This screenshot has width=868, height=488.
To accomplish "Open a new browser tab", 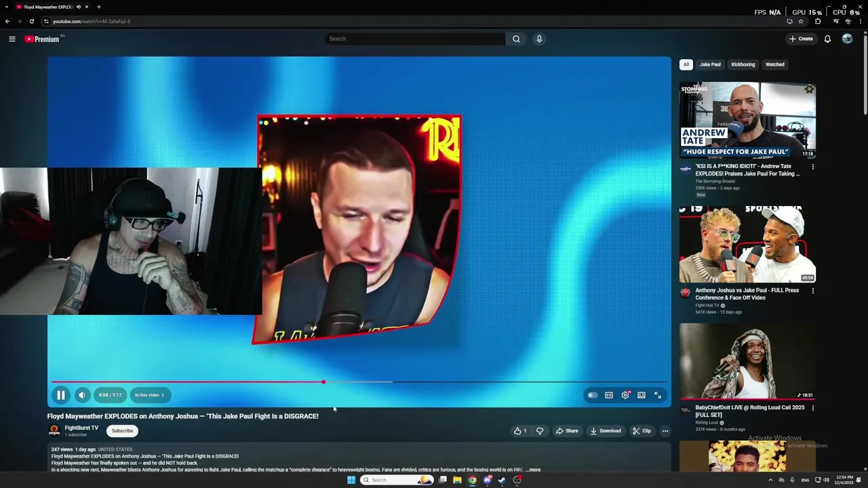I will coord(98,7).
